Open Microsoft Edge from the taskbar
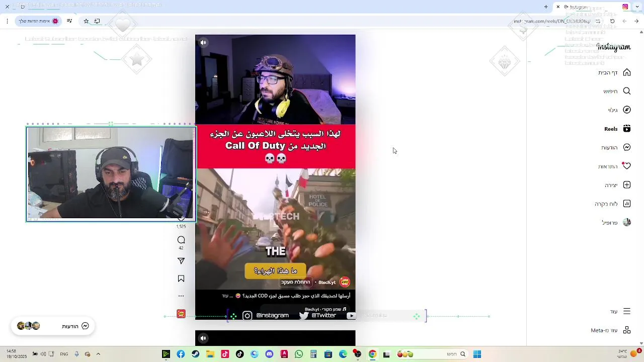Image resolution: width=644 pixels, height=362 pixels. point(343,354)
